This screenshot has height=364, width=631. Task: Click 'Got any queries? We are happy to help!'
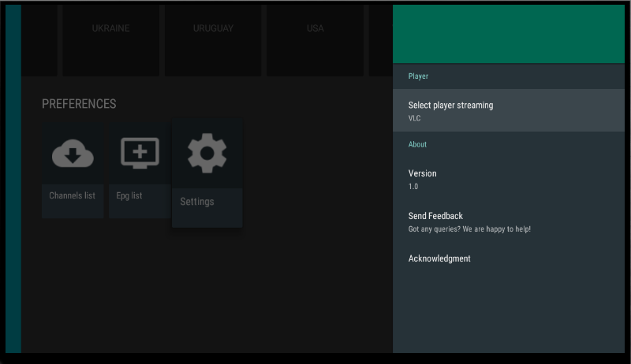(469, 229)
